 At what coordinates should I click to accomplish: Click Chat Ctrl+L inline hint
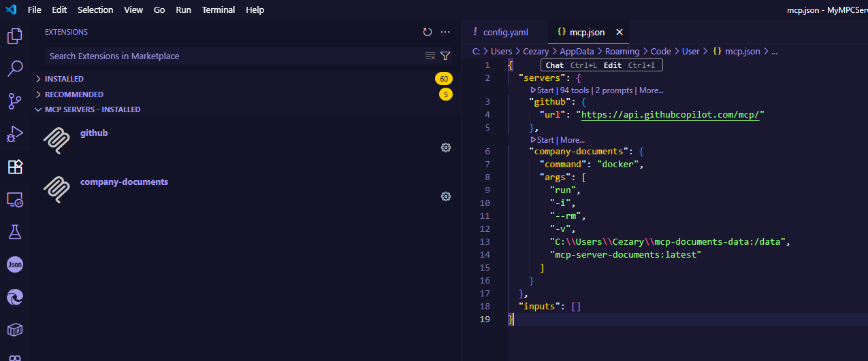point(572,65)
